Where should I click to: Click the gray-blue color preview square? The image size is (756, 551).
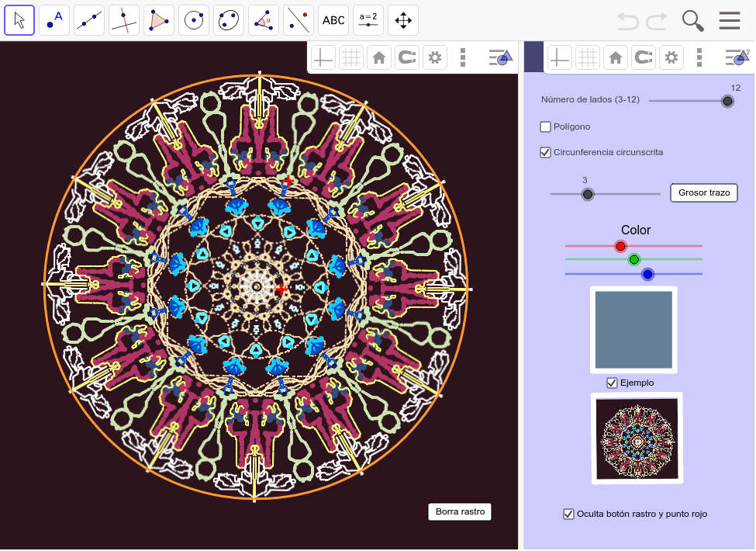(x=633, y=330)
